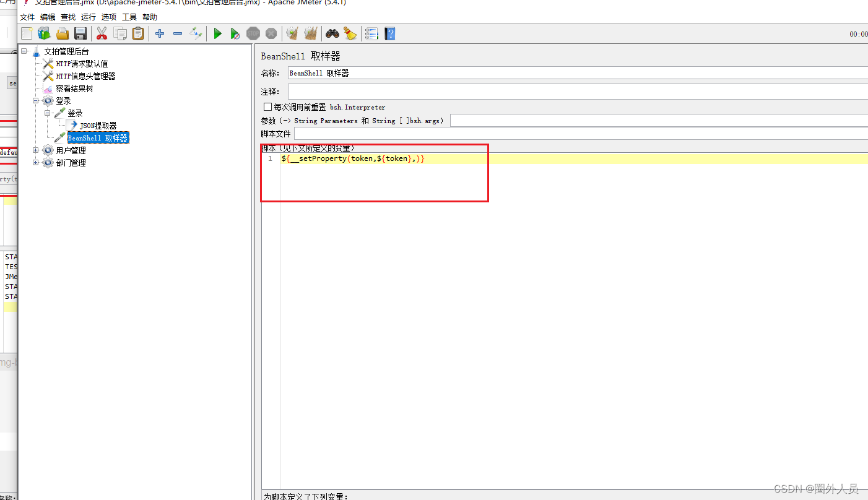The image size is (868, 500).
Task: Open the 运行 menu
Action: [89, 17]
